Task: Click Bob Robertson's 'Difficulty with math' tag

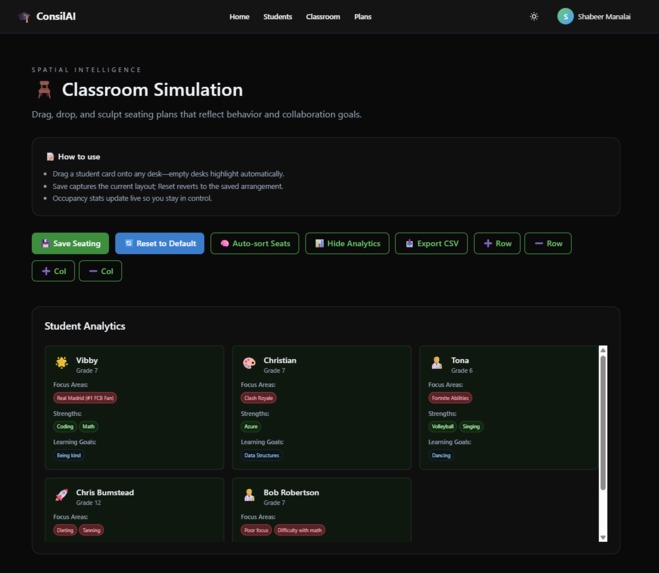Action: tap(299, 530)
